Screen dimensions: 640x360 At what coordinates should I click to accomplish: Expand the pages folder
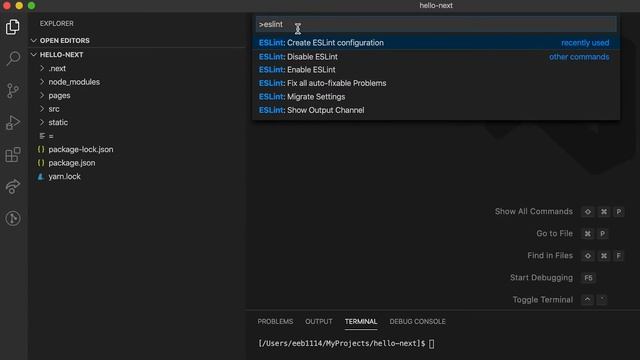[x=42, y=96]
